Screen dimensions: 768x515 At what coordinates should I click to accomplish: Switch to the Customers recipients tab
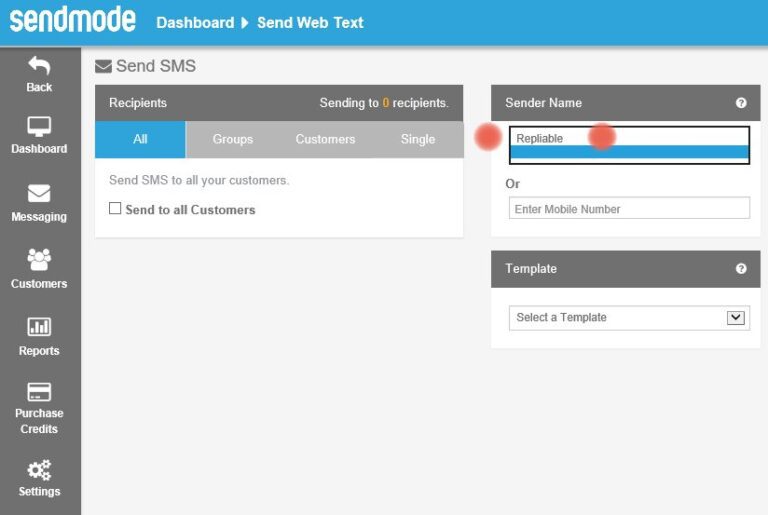tap(325, 139)
